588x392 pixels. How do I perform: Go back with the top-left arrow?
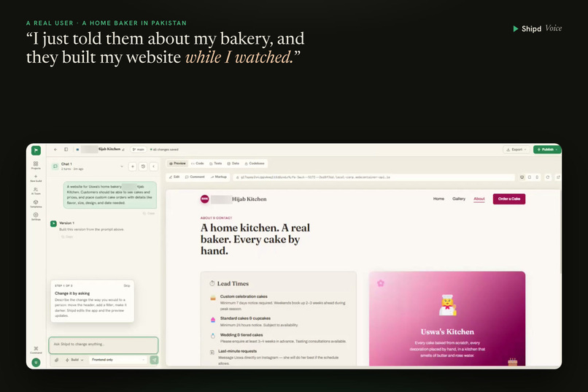[x=55, y=150]
